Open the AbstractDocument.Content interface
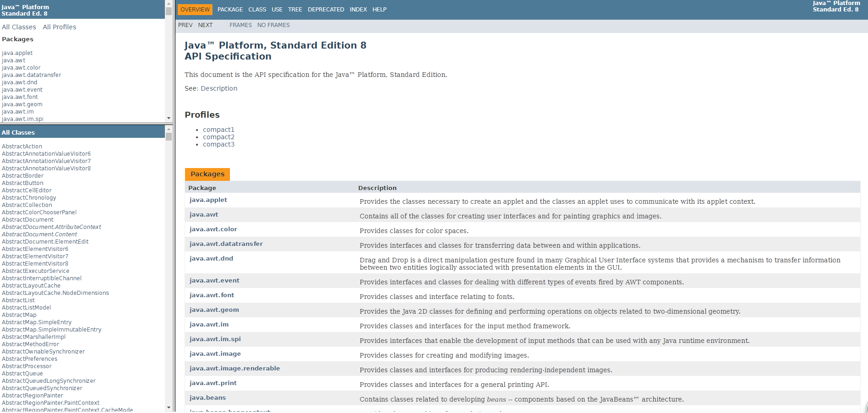Viewport: 868px width, 413px height. pos(39,234)
